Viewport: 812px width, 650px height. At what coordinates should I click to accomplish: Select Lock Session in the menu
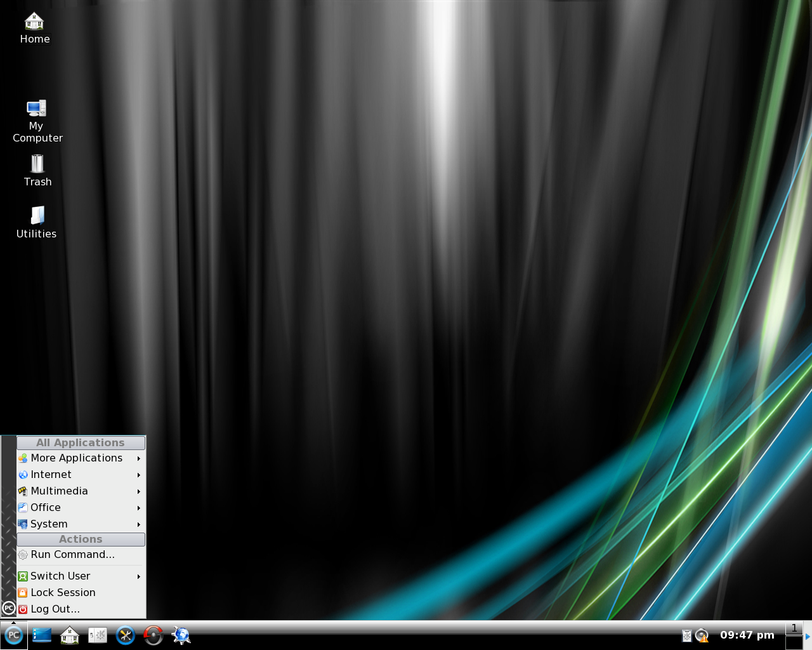[81, 592]
